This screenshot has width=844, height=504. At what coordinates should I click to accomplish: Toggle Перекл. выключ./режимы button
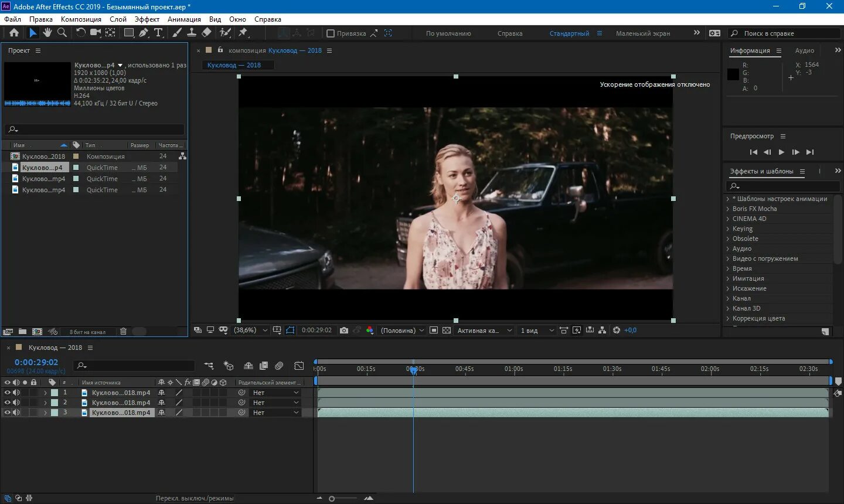coord(195,498)
